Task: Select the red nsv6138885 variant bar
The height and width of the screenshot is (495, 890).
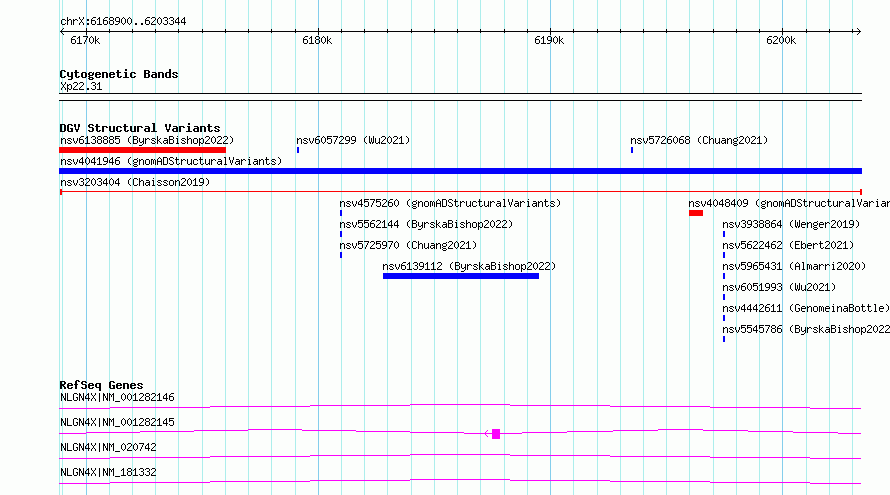Action: click(142, 150)
